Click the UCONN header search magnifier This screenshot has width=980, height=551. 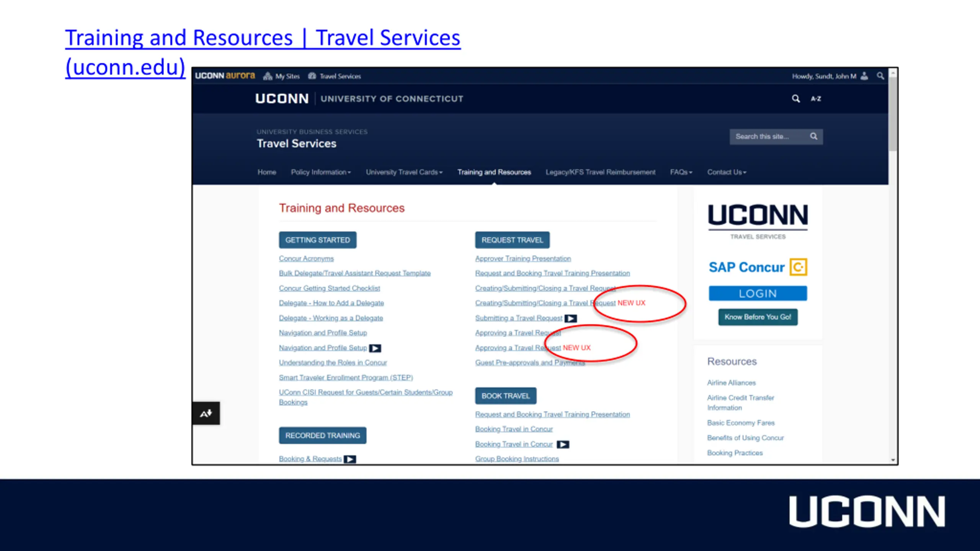(x=796, y=99)
